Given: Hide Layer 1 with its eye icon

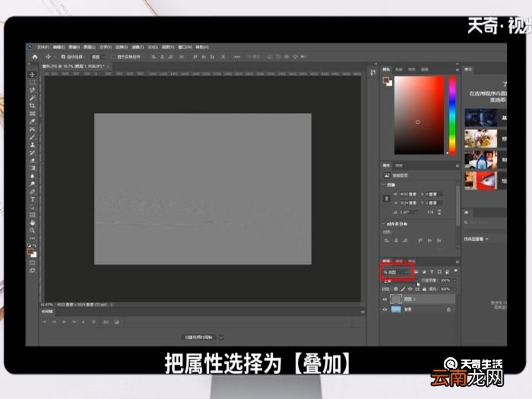Looking at the screenshot, I should click(x=385, y=299).
